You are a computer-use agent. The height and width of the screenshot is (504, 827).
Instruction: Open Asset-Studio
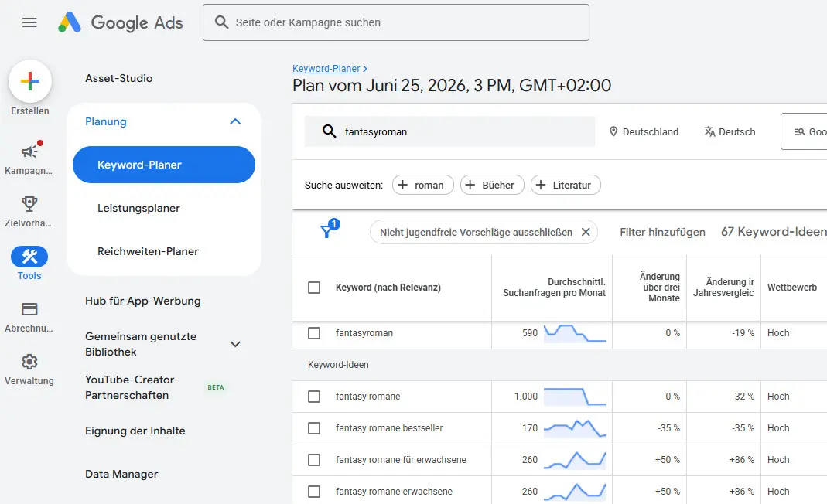pos(118,78)
